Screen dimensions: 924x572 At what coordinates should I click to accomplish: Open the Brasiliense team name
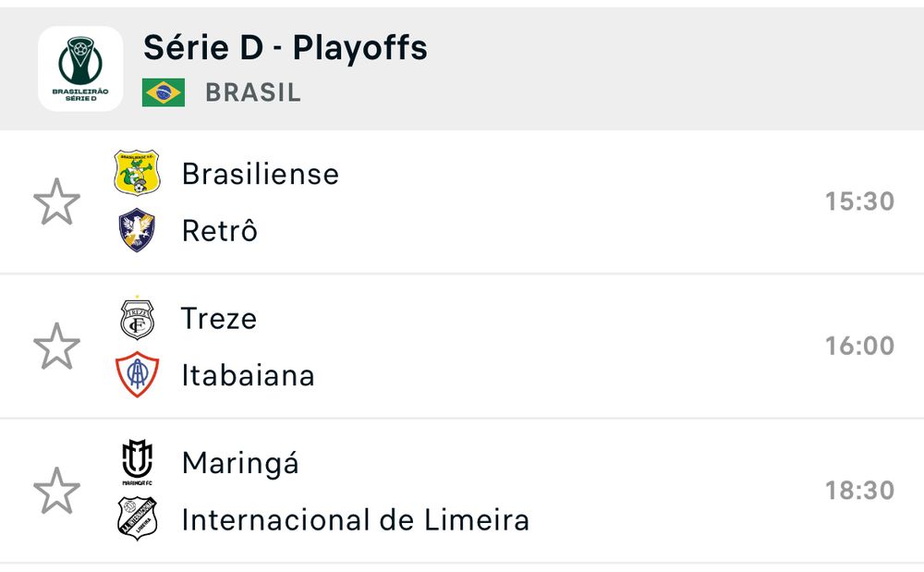click(x=261, y=174)
